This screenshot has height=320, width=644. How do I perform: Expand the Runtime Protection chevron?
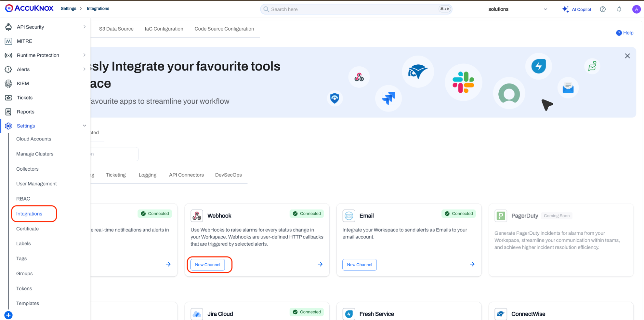coord(84,55)
